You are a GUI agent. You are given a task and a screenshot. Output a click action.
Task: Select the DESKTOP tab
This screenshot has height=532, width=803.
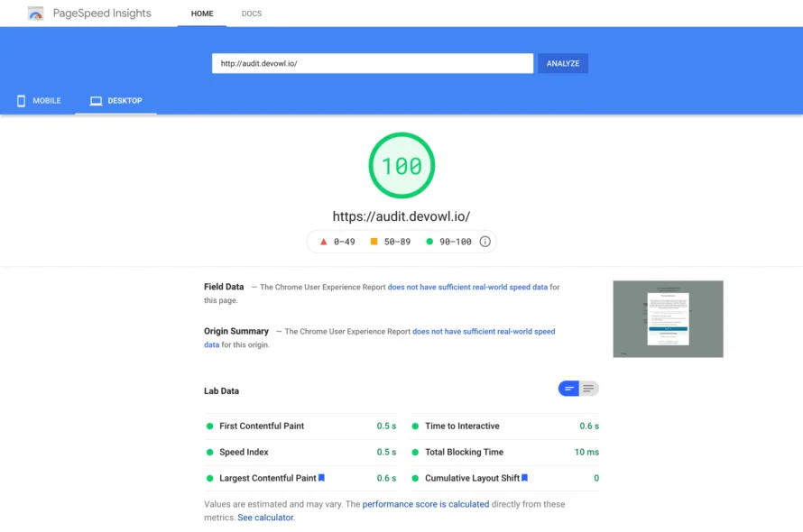[x=115, y=101]
